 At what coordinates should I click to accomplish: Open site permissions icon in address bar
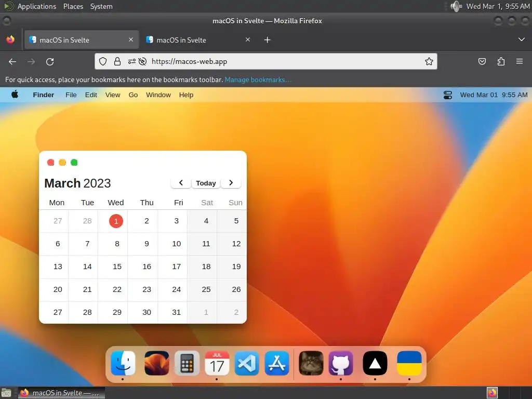coord(131,61)
